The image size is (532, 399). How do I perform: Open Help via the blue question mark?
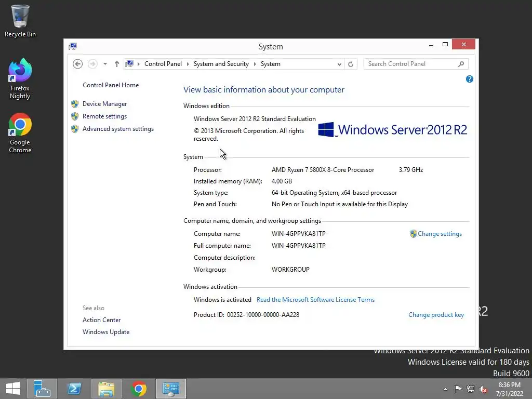(470, 79)
